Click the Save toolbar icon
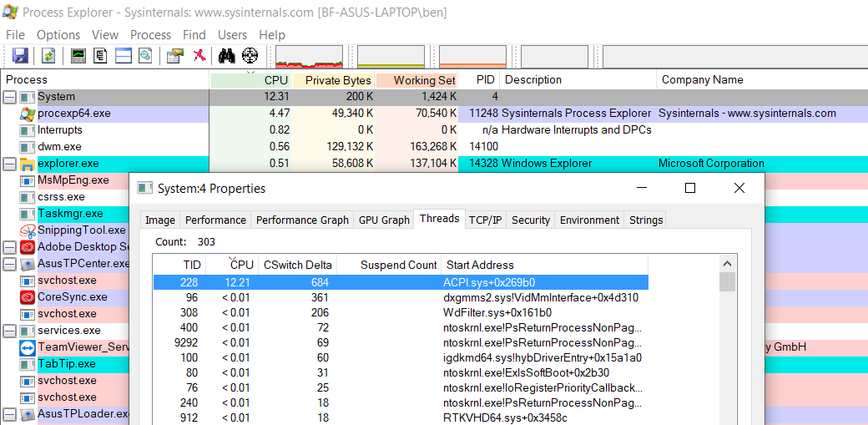 (20, 55)
